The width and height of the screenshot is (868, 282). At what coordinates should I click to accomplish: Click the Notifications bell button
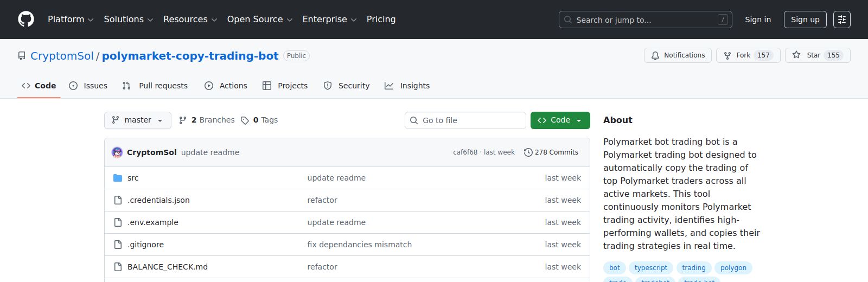[x=678, y=55]
